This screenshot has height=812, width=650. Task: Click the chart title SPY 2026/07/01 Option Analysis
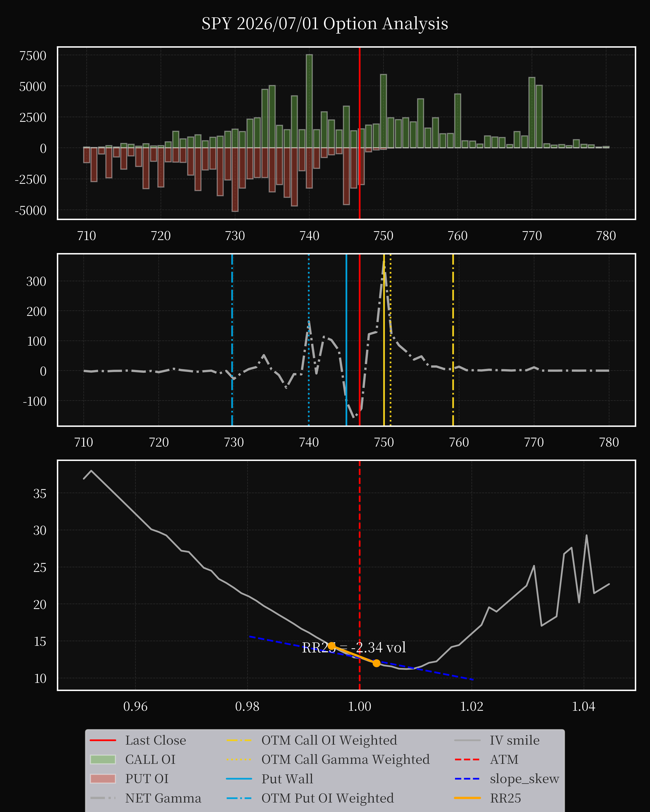[325, 24]
